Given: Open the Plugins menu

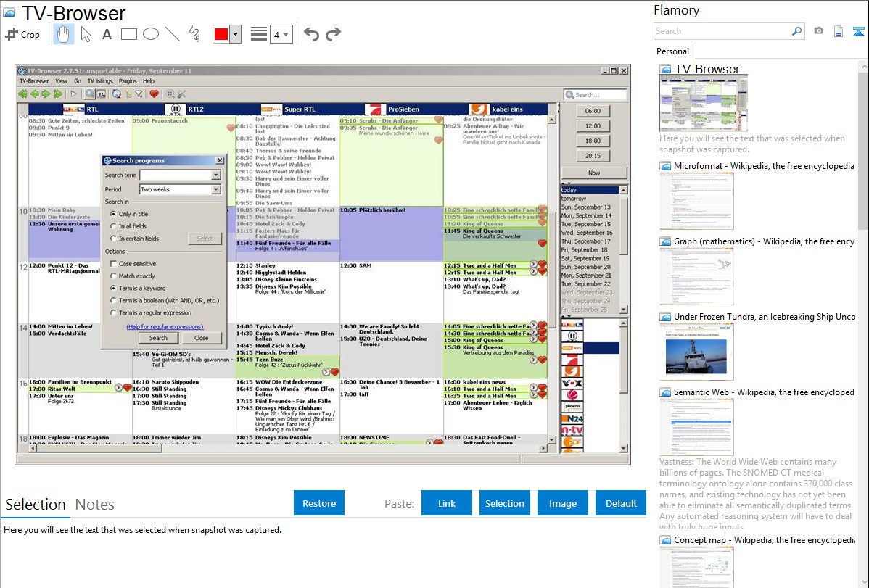Looking at the screenshot, I should coord(128,81).
